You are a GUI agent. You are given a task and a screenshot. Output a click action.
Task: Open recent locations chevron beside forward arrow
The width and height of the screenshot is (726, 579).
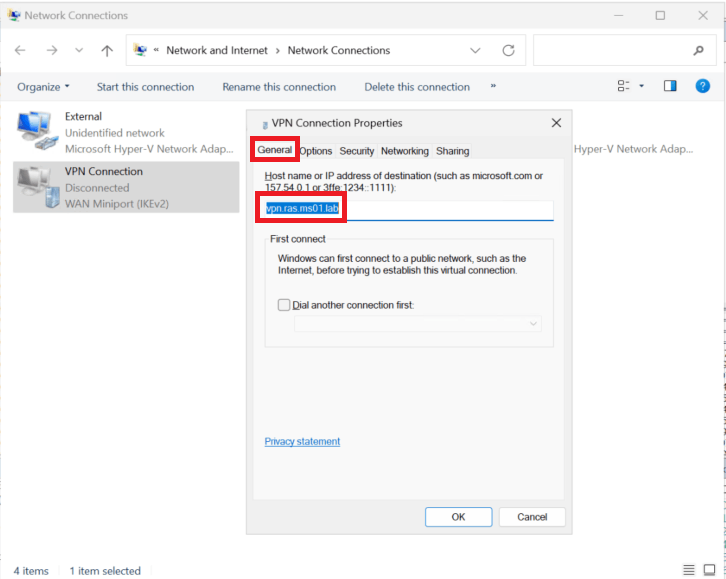[79, 50]
